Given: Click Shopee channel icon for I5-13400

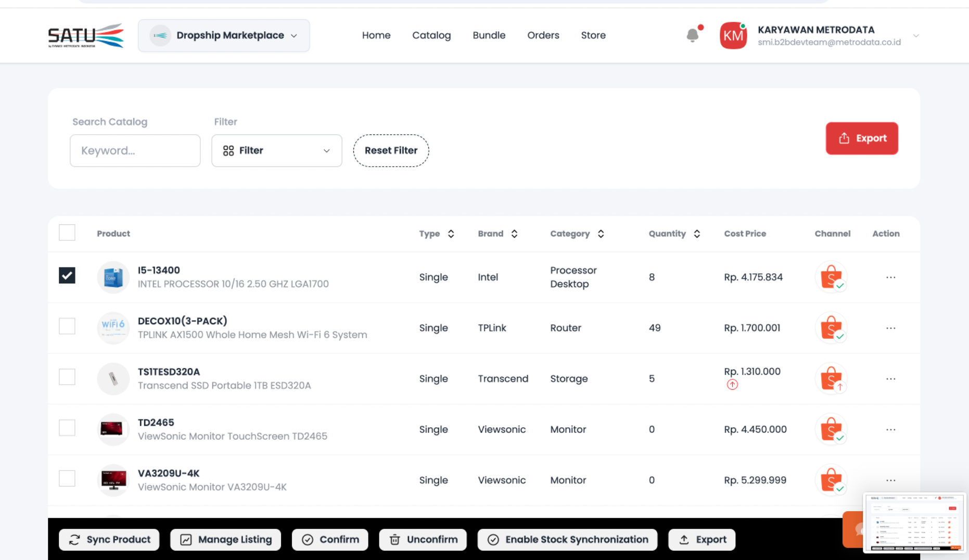Looking at the screenshot, I should click(x=831, y=277).
